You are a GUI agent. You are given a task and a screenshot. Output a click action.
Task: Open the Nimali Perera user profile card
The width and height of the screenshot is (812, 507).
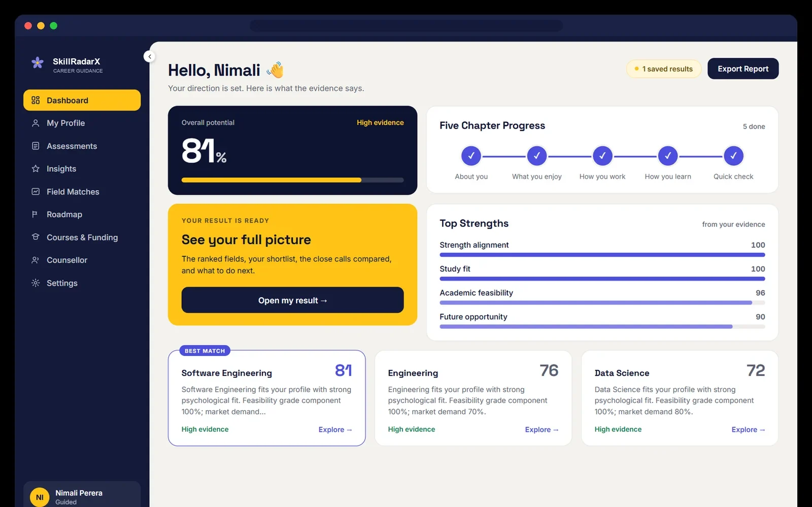[82, 495]
